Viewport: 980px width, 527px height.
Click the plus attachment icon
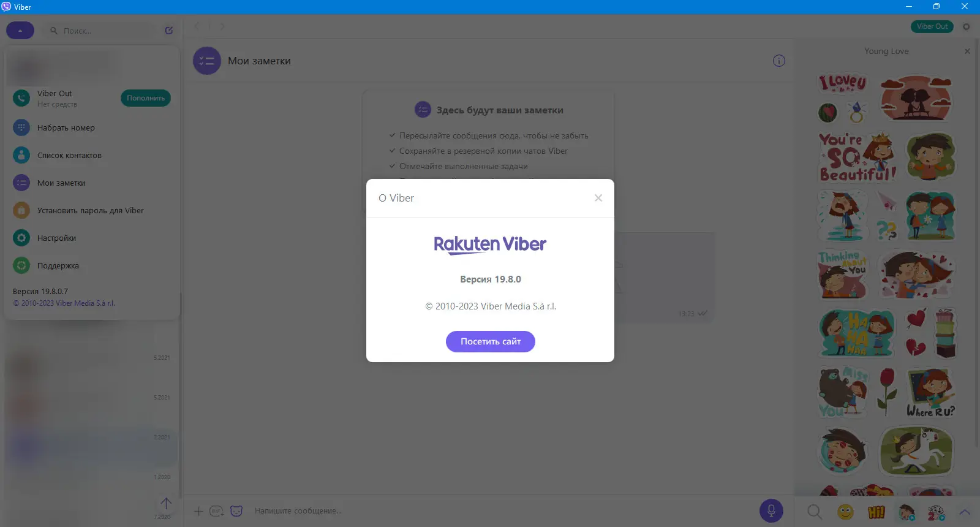click(198, 511)
